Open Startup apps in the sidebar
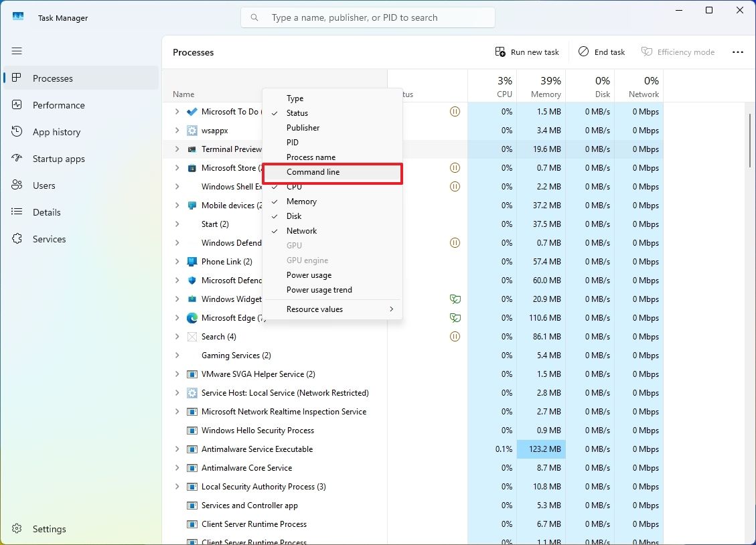This screenshot has width=756, height=545. pyautogui.click(x=60, y=159)
